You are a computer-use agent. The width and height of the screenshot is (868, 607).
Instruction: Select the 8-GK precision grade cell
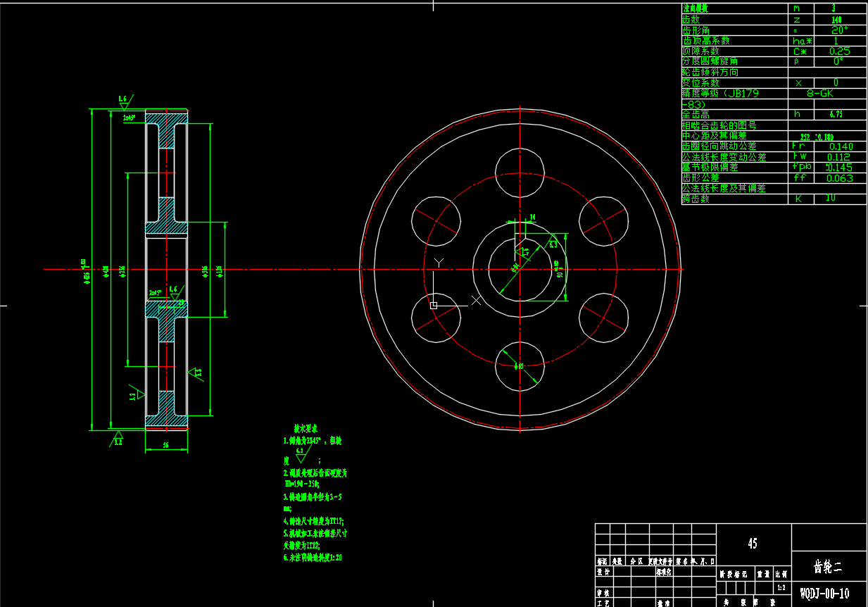(x=839, y=93)
